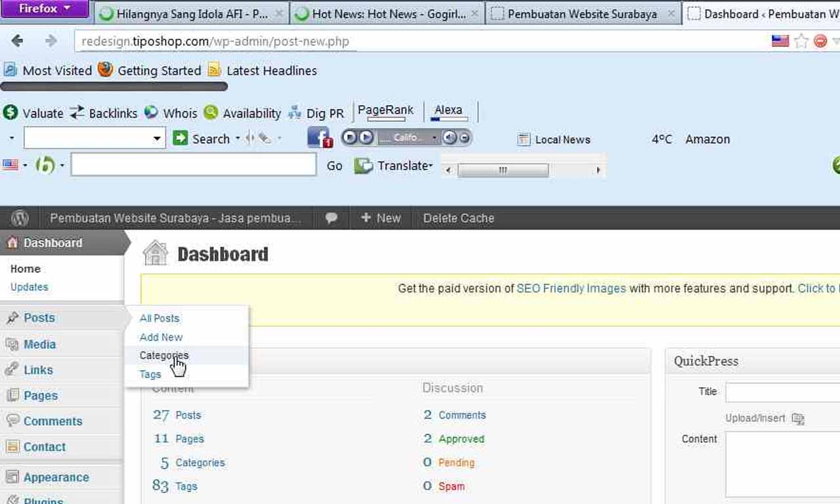Screen dimensions: 840x504
Task: Click the WordPress logo in admin bar
Action: [20, 218]
